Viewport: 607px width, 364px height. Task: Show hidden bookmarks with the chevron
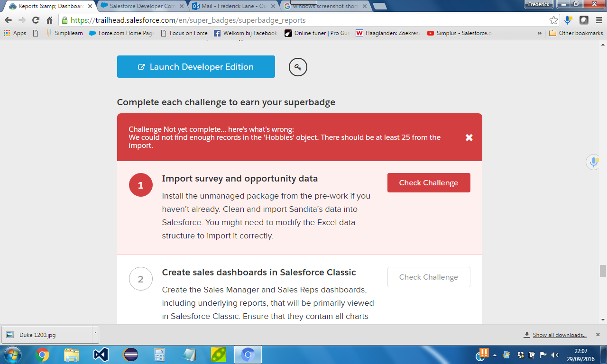pos(539,33)
